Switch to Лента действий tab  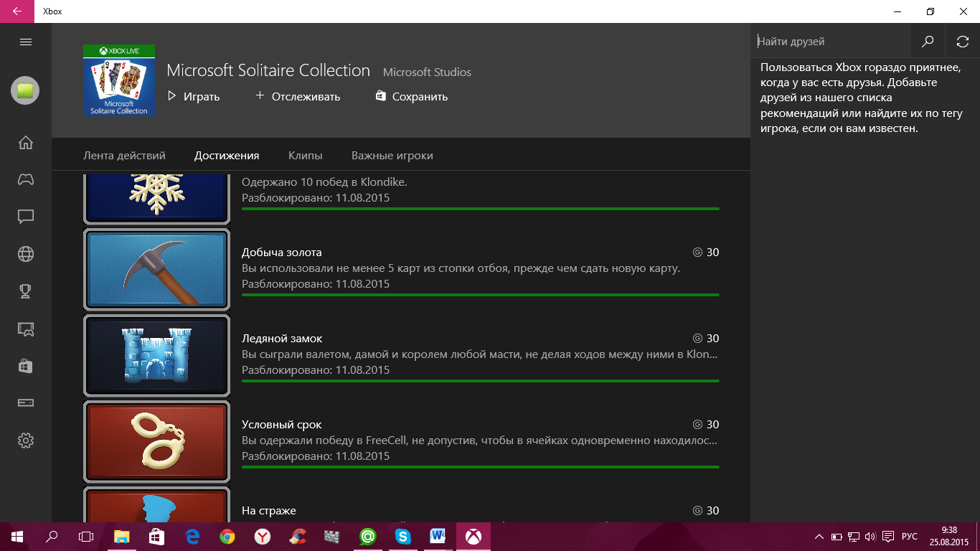click(124, 156)
